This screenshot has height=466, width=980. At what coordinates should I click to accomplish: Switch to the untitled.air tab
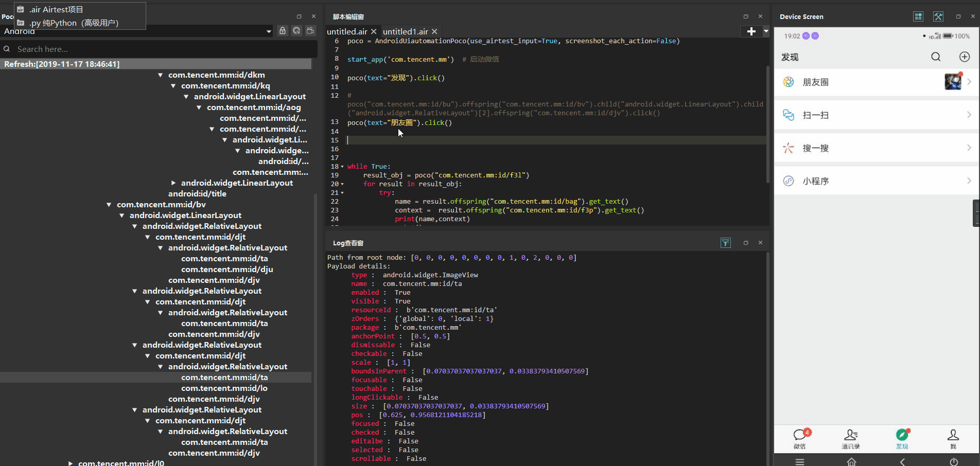coord(347,31)
